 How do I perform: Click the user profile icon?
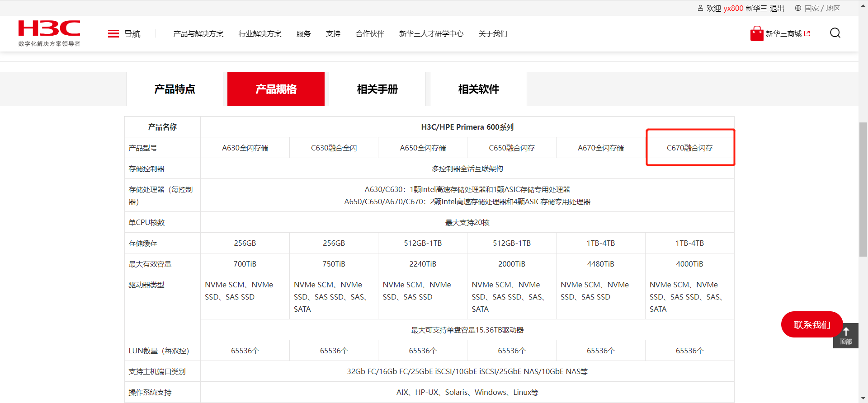(x=700, y=8)
